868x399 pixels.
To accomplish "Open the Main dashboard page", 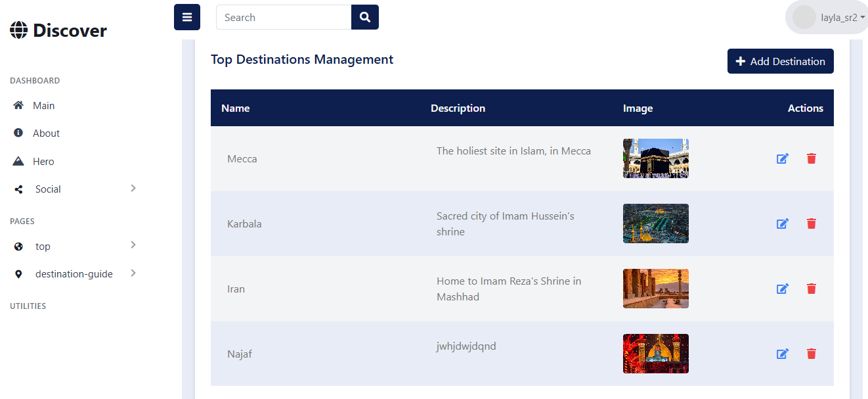I will 43,106.
